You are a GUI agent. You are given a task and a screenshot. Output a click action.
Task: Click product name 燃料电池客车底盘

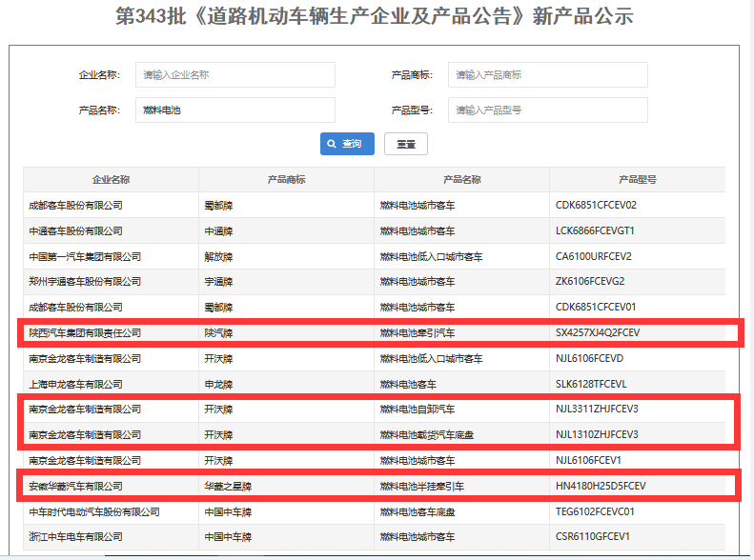[418, 512]
